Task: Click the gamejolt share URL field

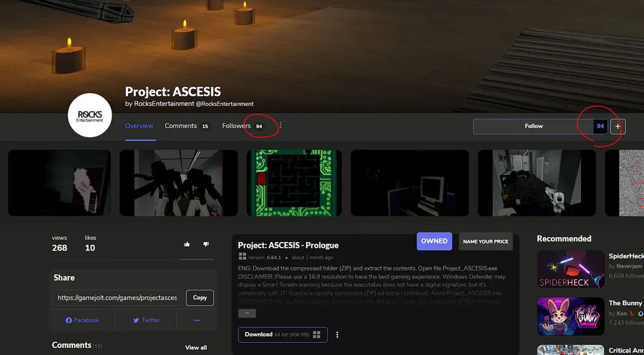Action: point(117,298)
